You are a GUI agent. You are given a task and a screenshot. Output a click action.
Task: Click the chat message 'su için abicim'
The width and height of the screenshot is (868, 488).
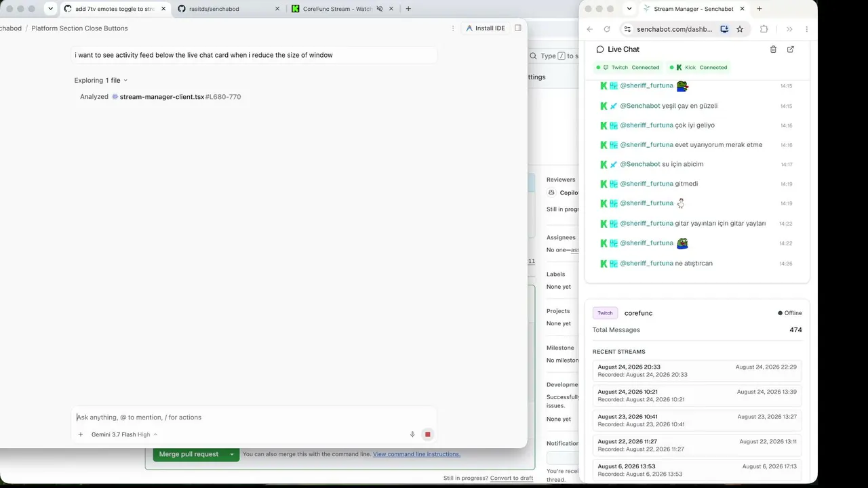[x=683, y=164]
